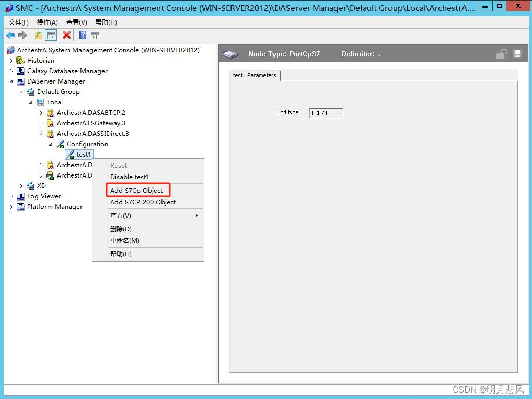
Task: Open the 查看(V) menu in menu bar
Action: click(x=77, y=22)
